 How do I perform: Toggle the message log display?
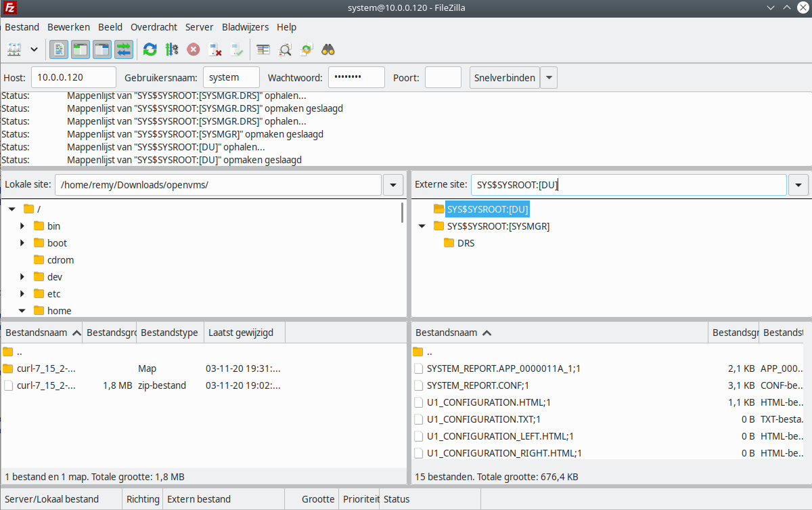pos(58,49)
